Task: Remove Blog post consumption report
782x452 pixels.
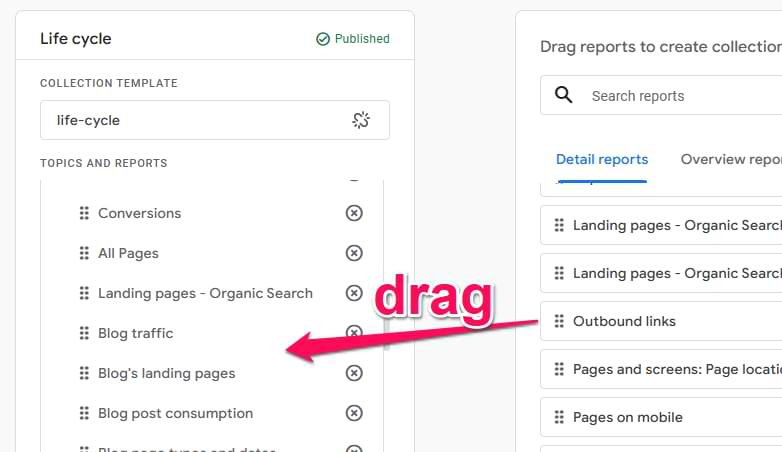Action: pyautogui.click(x=354, y=413)
